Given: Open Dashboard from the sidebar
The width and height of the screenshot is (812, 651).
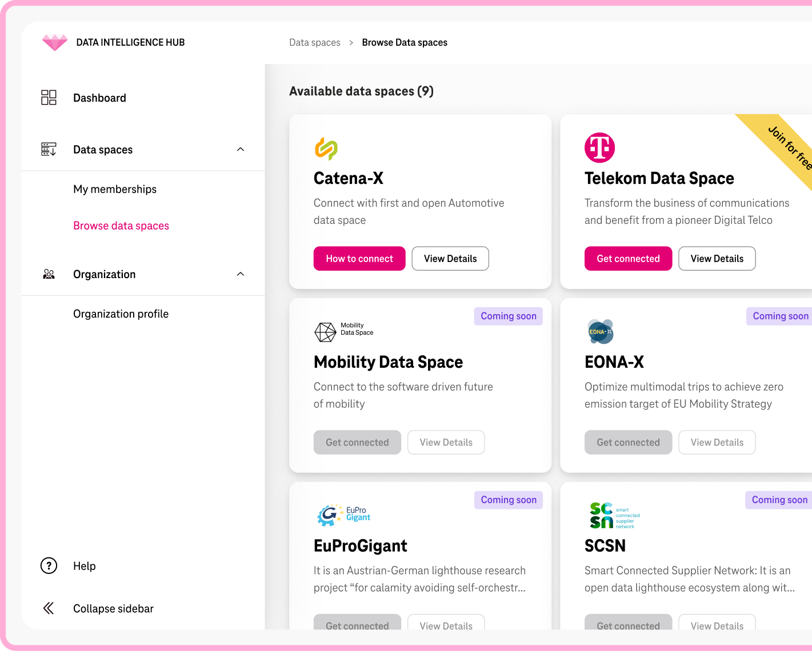Looking at the screenshot, I should click(x=99, y=98).
